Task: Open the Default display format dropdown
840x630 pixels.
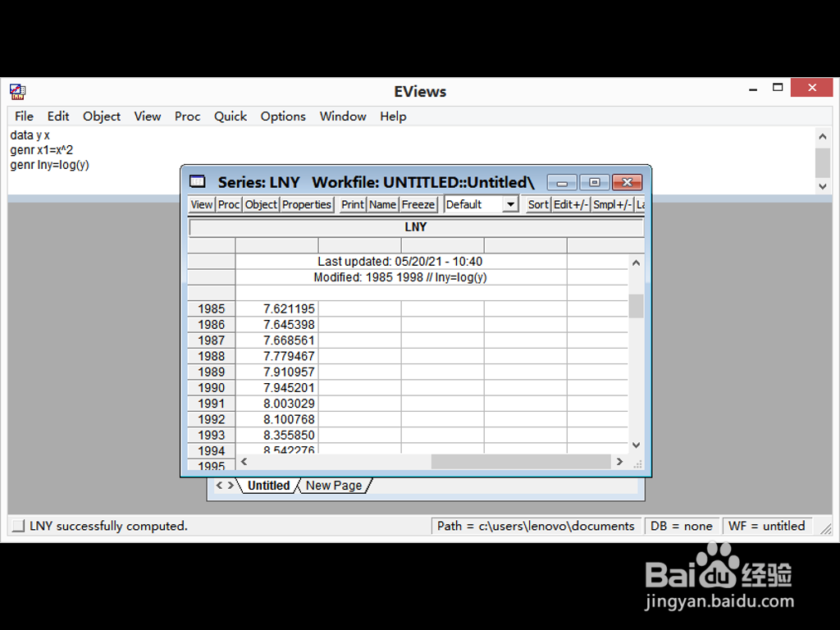Action: (510, 204)
